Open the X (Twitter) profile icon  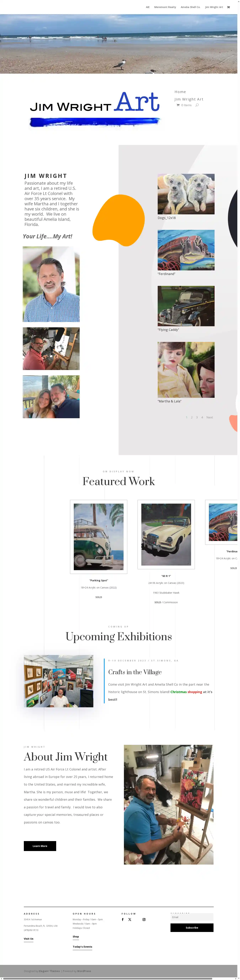130,920
